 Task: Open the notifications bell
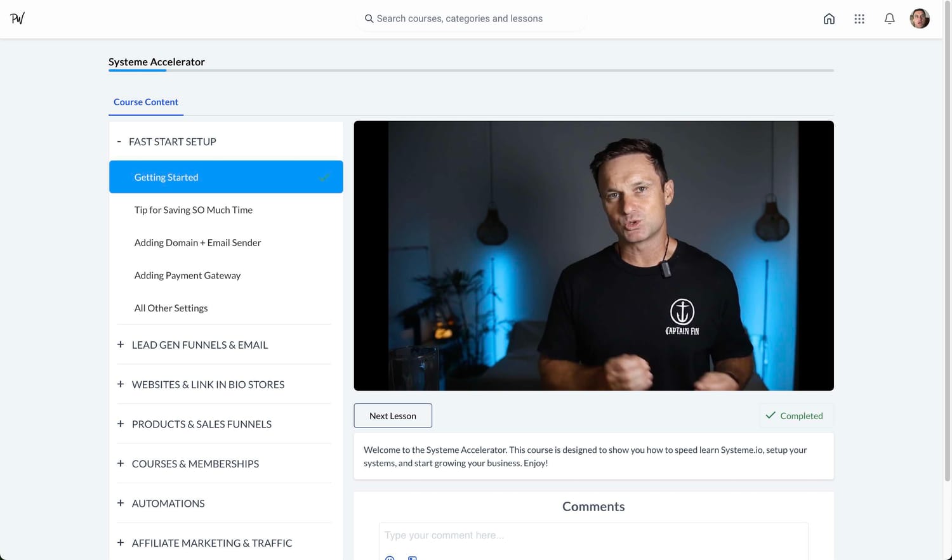889,19
